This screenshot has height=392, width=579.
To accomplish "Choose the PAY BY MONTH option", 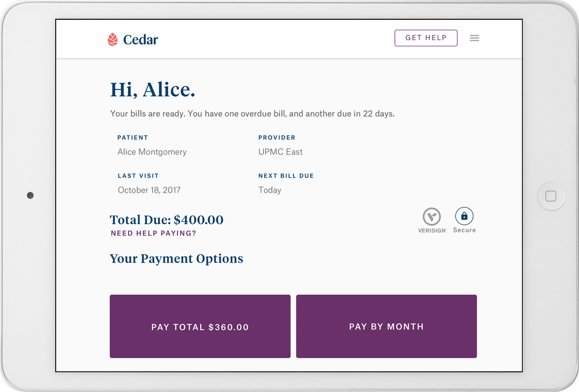I will 386,326.
